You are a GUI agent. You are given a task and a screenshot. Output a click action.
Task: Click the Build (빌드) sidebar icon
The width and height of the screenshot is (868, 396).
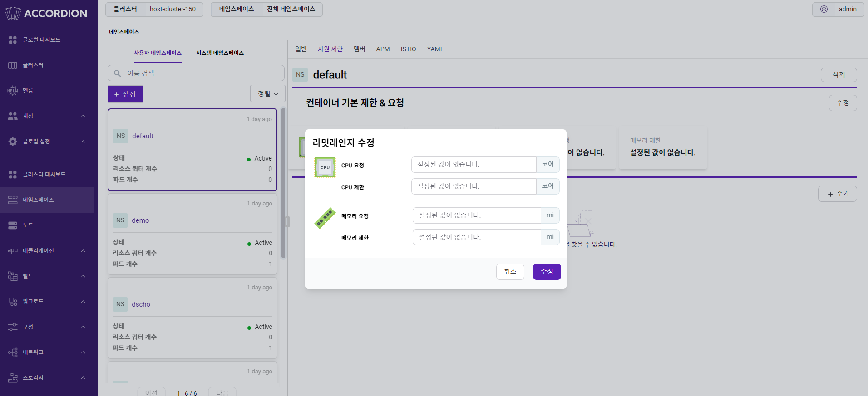tap(13, 276)
